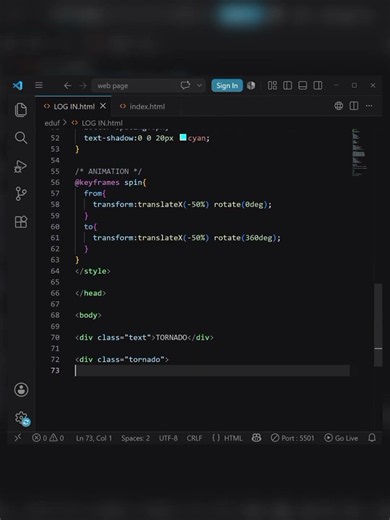The image size is (390, 520).
Task: Click the vertical editor scrollbar thumb
Action: click(378, 325)
